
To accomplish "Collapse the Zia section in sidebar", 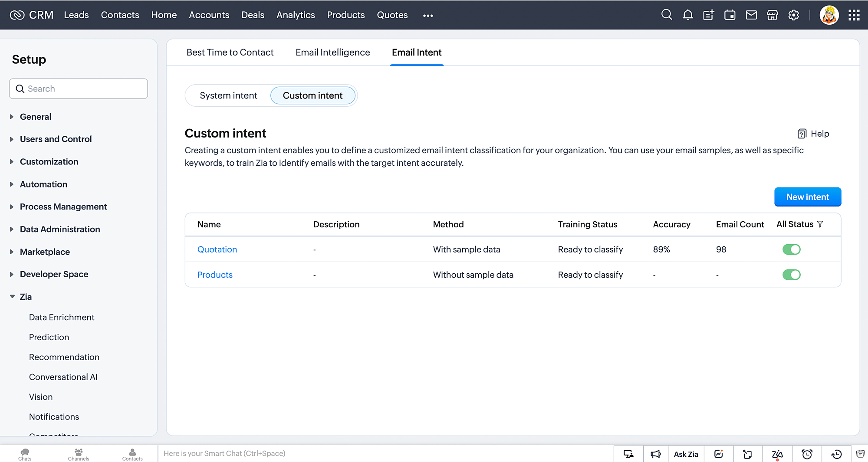I will [x=26, y=297].
